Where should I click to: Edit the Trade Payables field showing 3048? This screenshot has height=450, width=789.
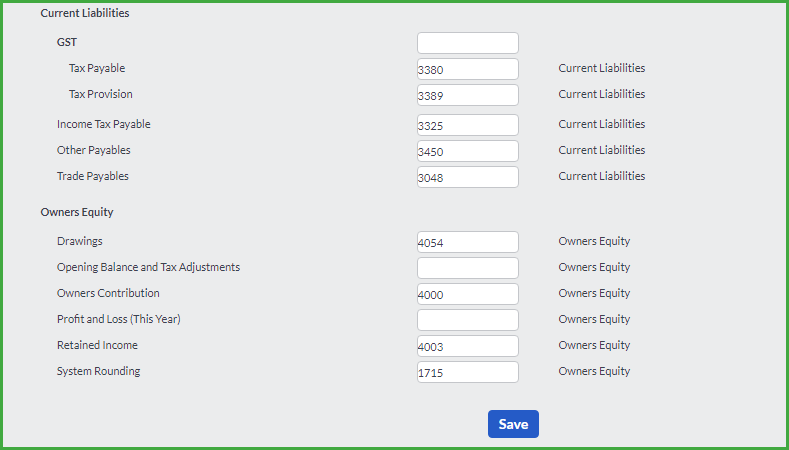coord(467,177)
